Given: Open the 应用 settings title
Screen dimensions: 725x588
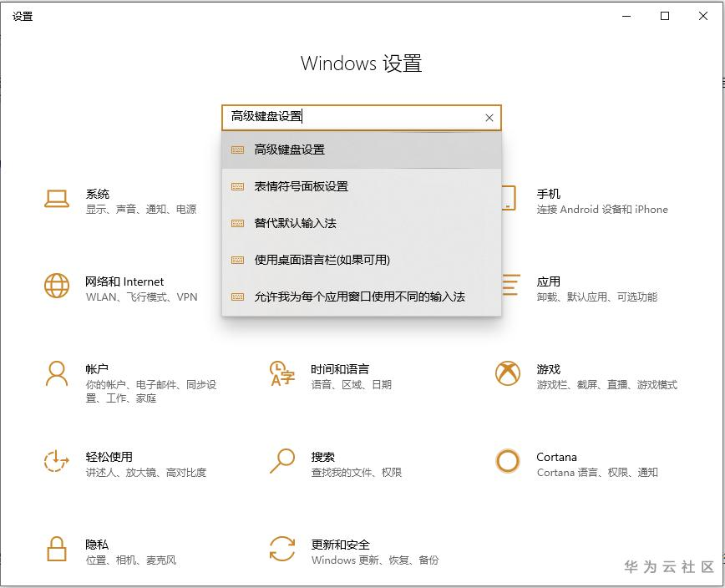Looking at the screenshot, I should pyautogui.click(x=549, y=281).
